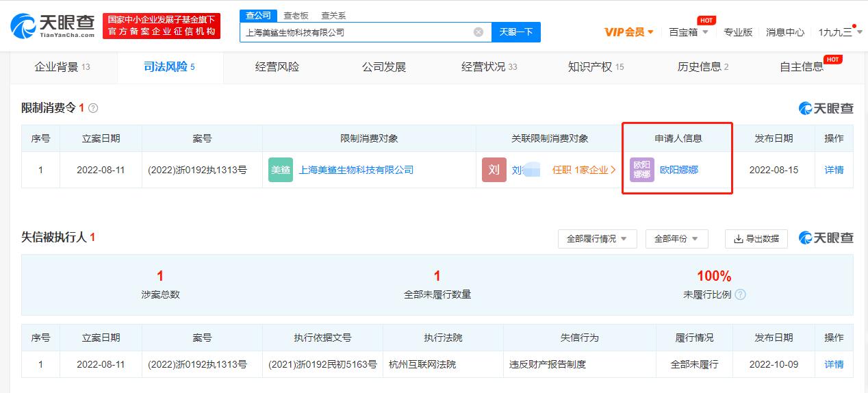Switch to the 查老板 search tab
The height and width of the screenshot is (393, 868).
click(x=296, y=15)
